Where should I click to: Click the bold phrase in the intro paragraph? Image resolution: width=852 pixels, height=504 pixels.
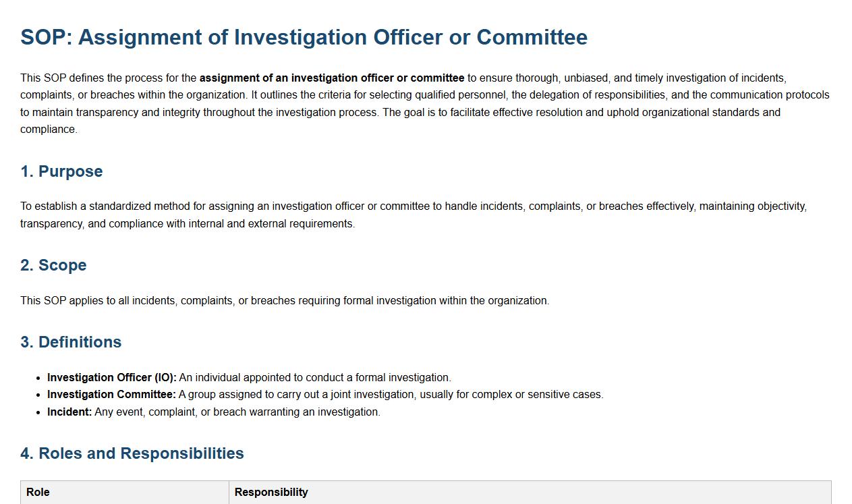(332, 78)
